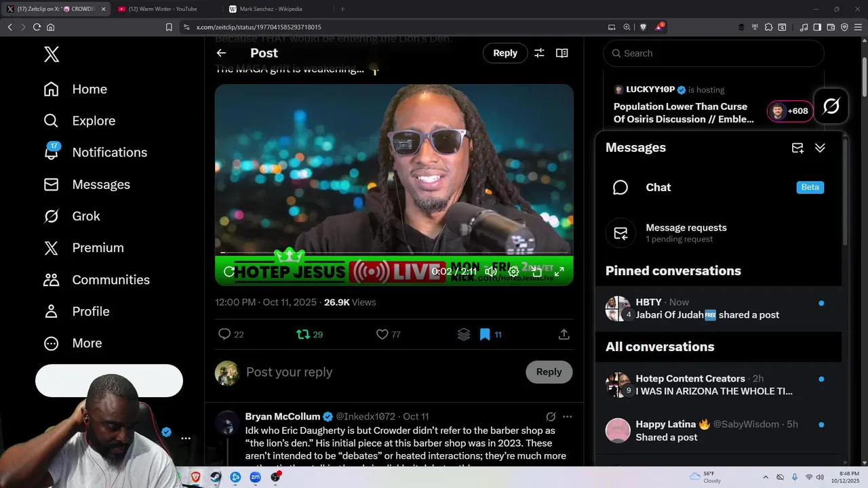Screen dimensions: 868x488
Task: Collapse the Messages panel with the double chevron
Action: click(820, 148)
